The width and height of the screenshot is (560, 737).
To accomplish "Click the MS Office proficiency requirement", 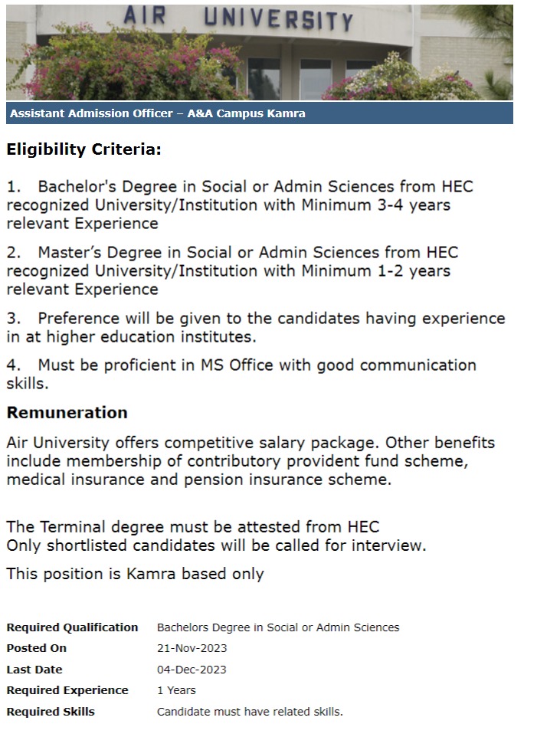I will pyautogui.click(x=241, y=374).
